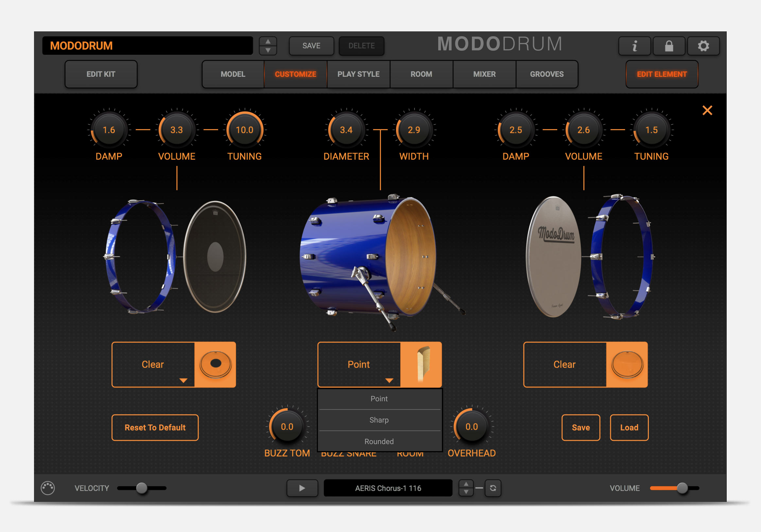Click the master VOLUME slider handle
The width and height of the screenshot is (761, 532).
coord(682,488)
